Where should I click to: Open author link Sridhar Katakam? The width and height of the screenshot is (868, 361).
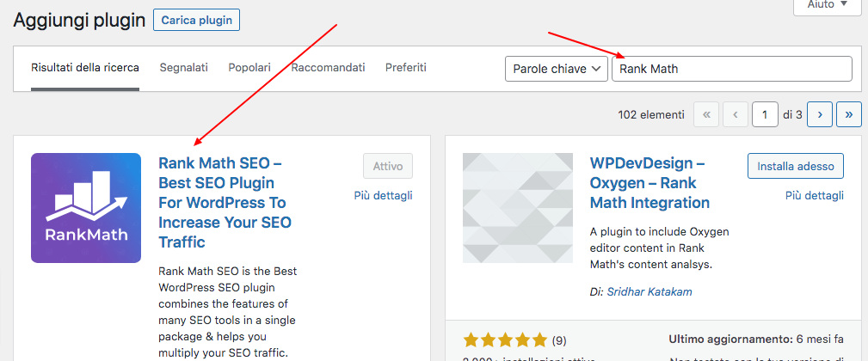[x=649, y=292]
